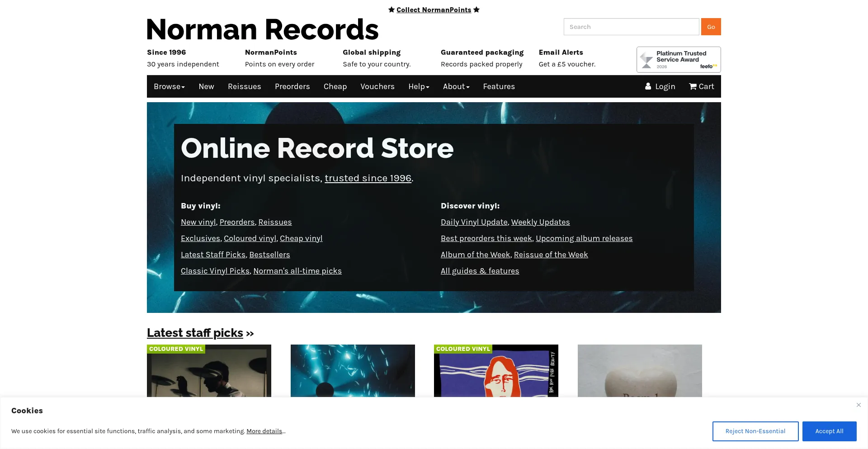Go to the Cheap section in navbar
The width and height of the screenshot is (868, 449).
(x=335, y=86)
